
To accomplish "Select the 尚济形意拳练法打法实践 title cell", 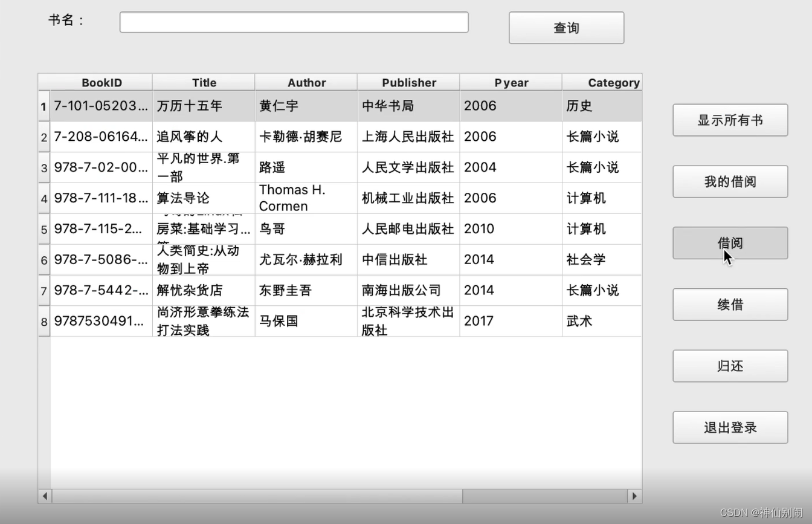I will point(204,322).
